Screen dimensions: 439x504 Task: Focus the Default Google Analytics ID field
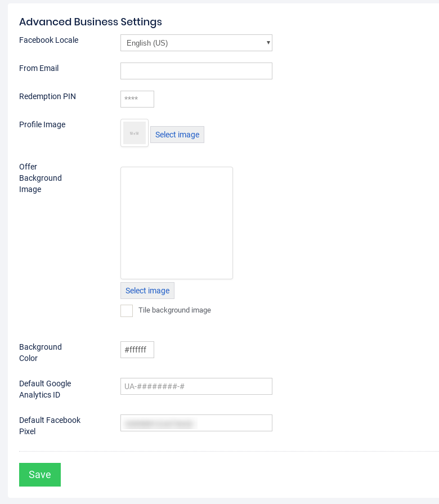[196, 386]
